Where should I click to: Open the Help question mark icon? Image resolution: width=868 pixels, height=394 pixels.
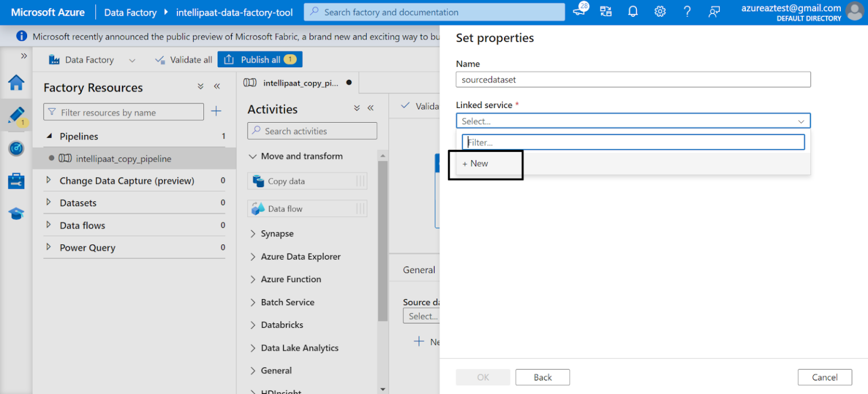click(687, 11)
